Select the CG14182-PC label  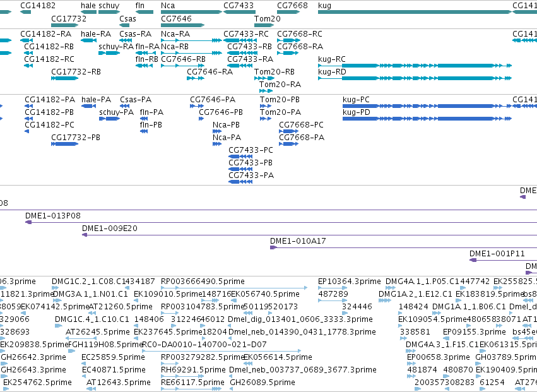click(x=50, y=125)
